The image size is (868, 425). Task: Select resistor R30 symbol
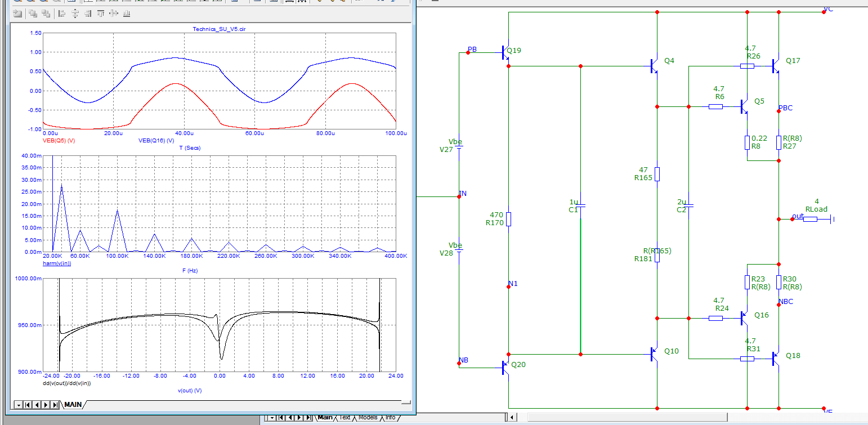[x=778, y=282]
